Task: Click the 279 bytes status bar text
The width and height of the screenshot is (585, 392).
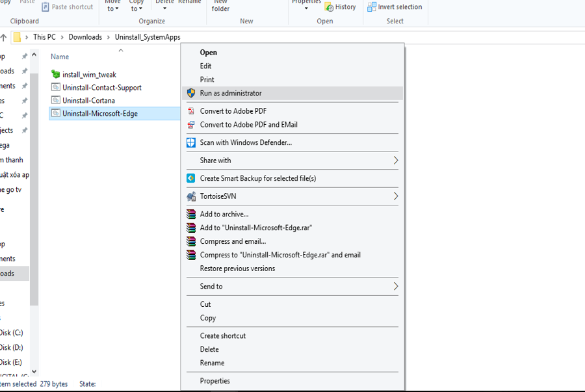Action: click(x=54, y=384)
